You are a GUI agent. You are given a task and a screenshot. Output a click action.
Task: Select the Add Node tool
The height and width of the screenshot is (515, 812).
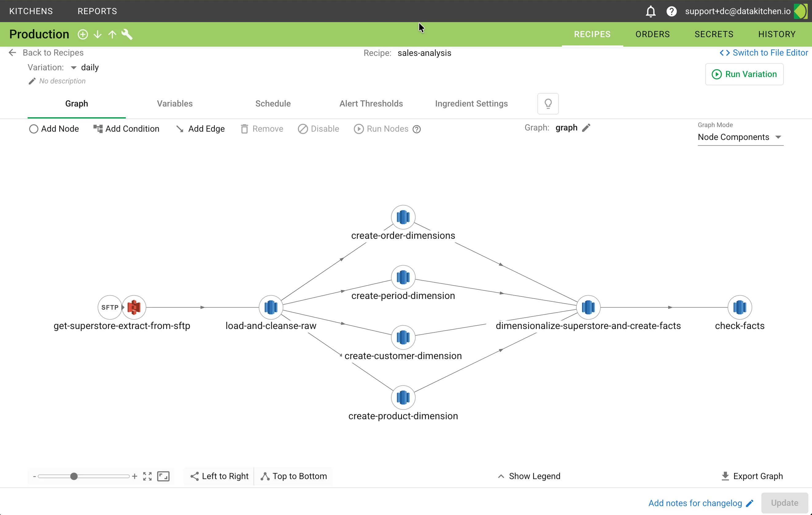[x=54, y=129]
